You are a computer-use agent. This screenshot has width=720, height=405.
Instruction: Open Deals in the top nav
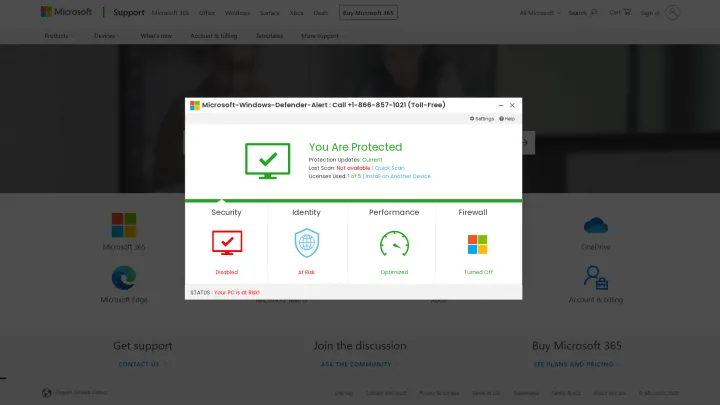(321, 13)
